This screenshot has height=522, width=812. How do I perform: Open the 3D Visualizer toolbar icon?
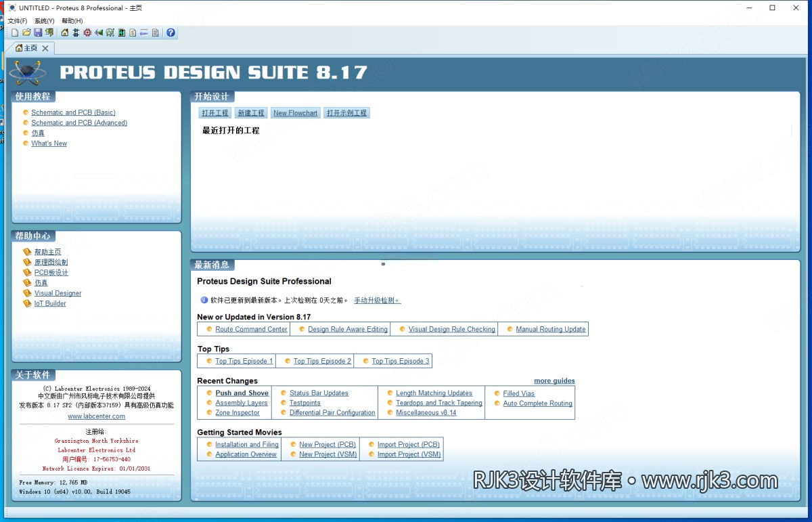pos(99,32)
